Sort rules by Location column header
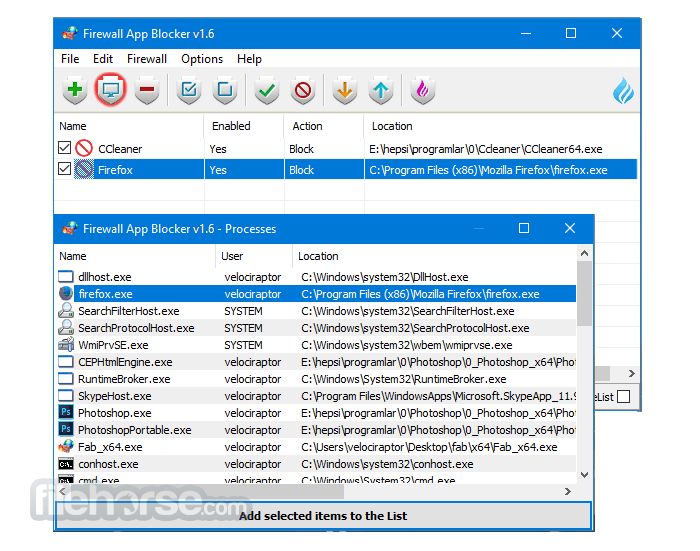Screen dimensions: 700x551 click(502, 126)
